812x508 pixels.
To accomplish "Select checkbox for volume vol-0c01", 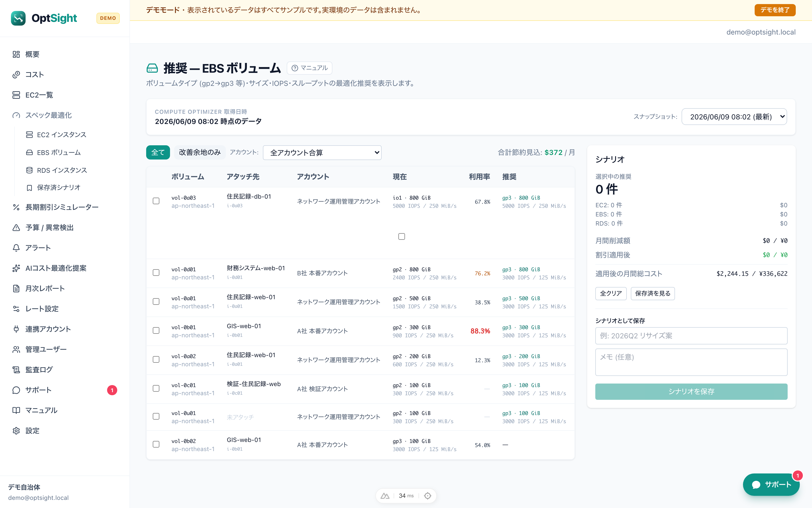I will click(156, 388).
